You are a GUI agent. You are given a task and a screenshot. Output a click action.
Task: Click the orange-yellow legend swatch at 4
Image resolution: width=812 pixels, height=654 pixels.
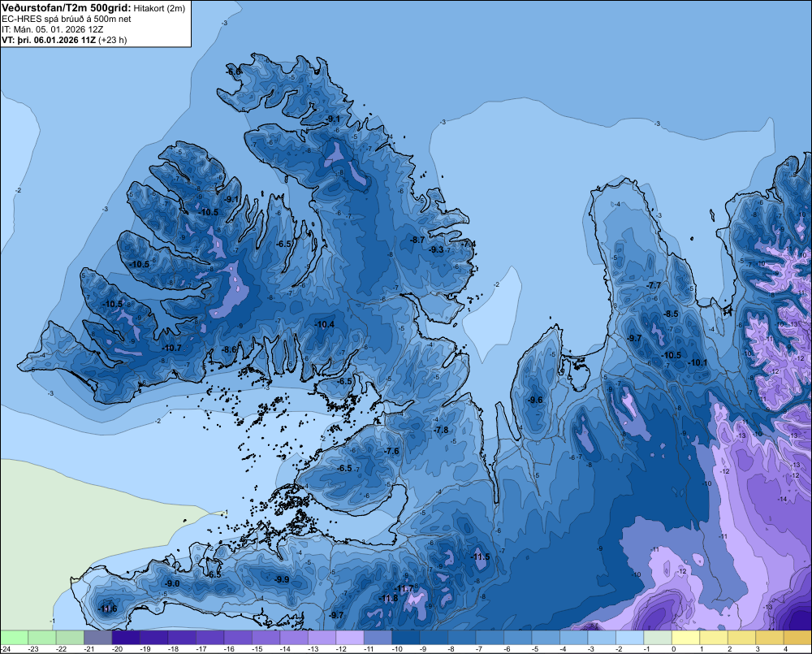pyautogui.click(x=797, y=637)
